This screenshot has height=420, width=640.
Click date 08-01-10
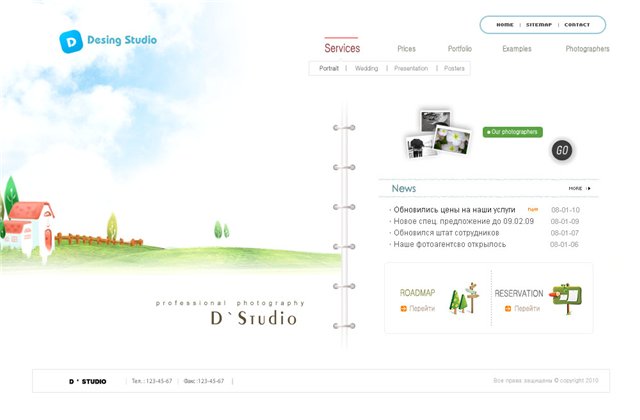(x=565, y=210)
